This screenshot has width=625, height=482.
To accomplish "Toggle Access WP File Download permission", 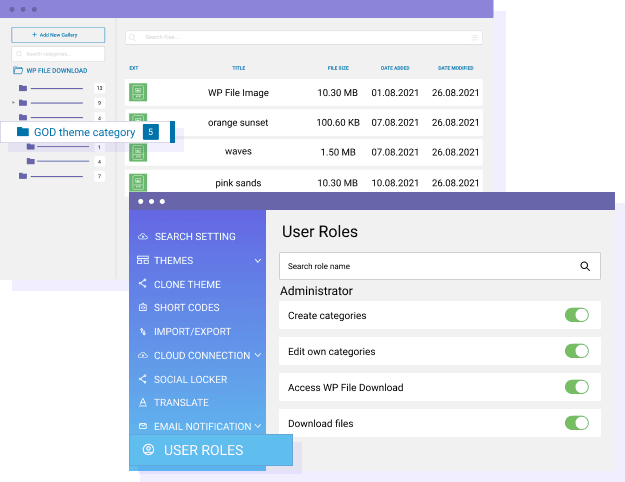I will point(577,387).
